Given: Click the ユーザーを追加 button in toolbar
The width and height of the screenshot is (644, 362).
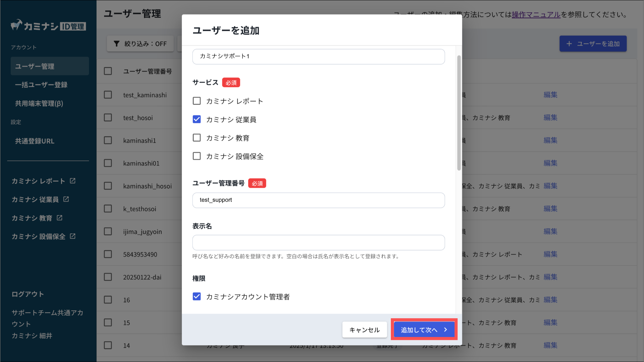Looking at the screenshot, I should click(x=593, y=44).
